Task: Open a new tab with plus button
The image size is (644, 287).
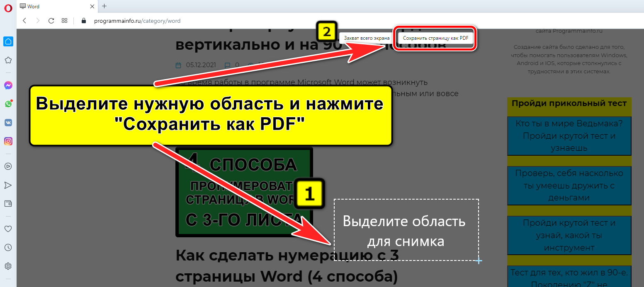Action: 104,6
